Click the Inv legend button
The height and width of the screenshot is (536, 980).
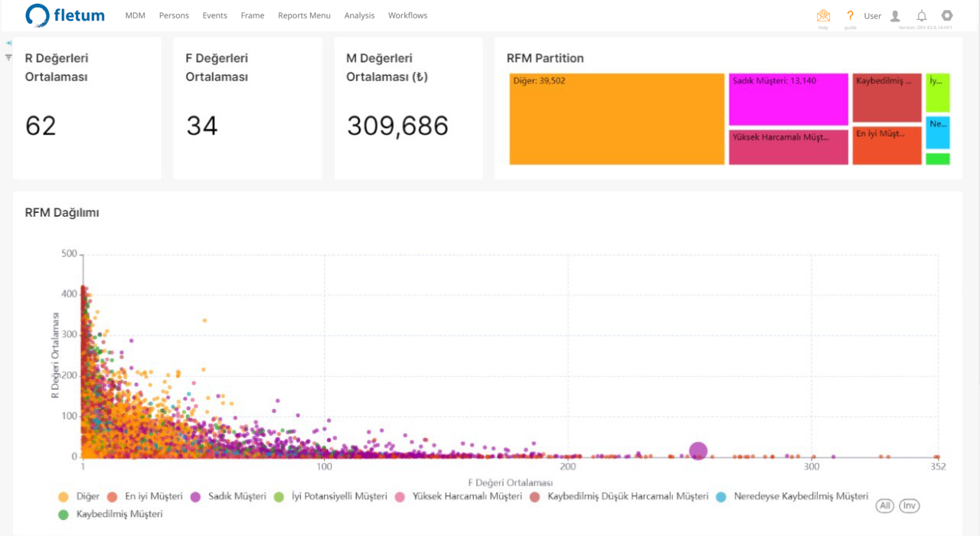point(909,505)
